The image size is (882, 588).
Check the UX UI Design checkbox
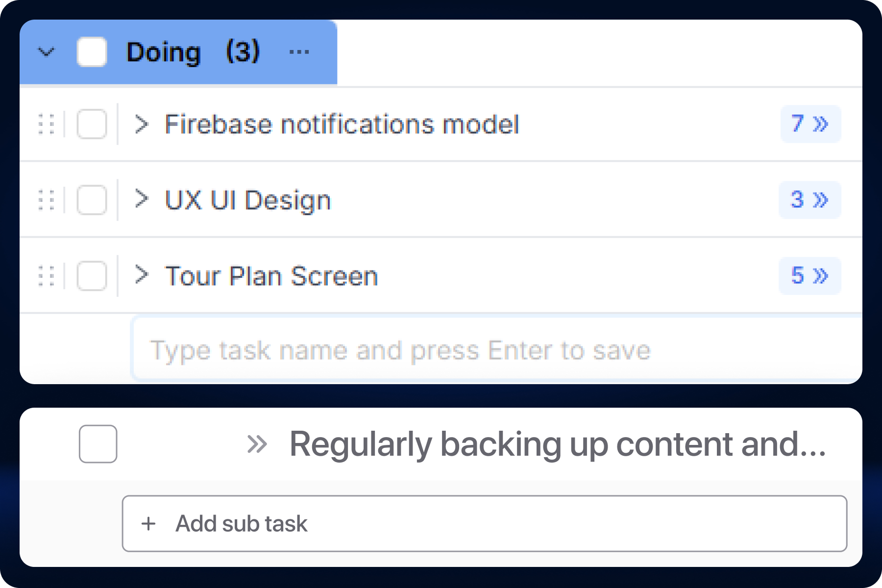click(x=91, y=199)
